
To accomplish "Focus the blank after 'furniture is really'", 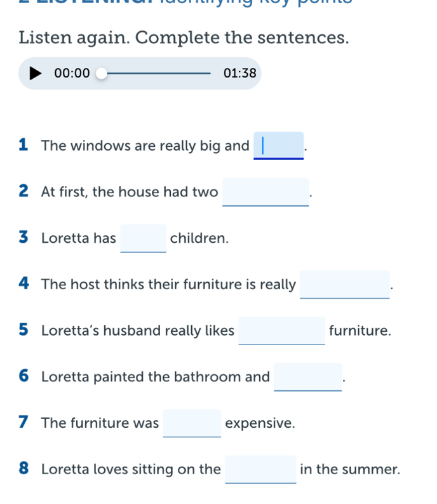I will (345, 284).
